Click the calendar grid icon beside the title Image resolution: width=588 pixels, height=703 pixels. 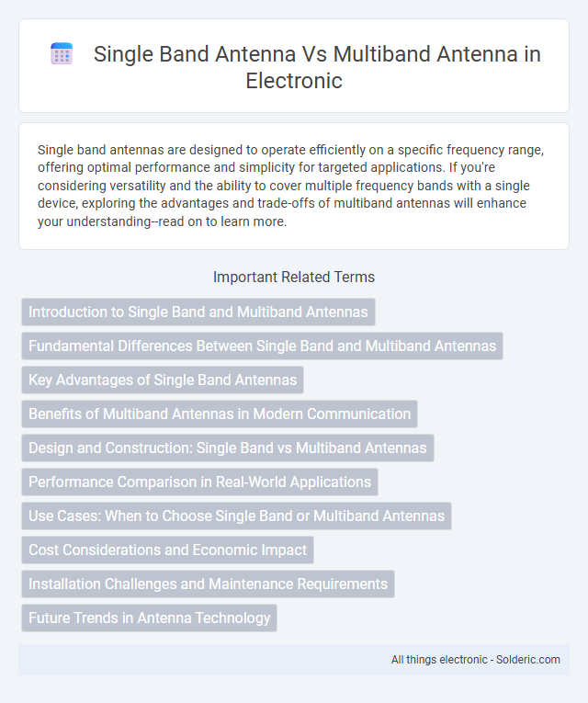point(62,54)
